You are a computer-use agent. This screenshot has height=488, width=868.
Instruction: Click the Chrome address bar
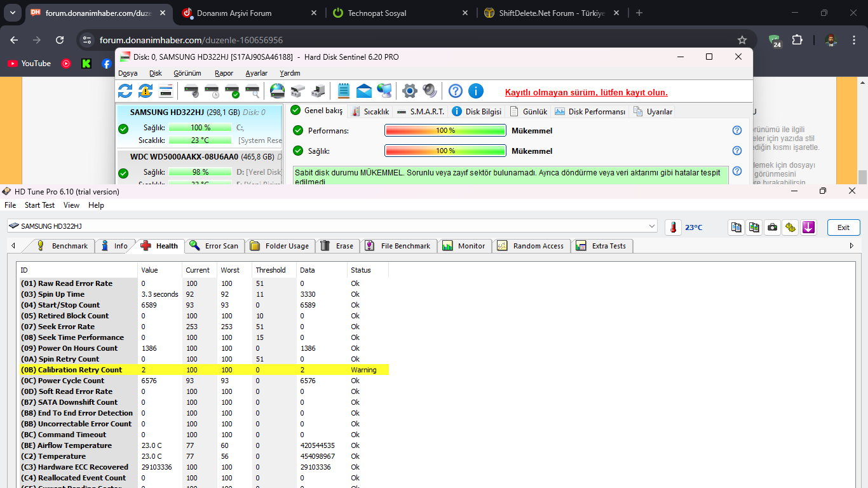click(416, 40)
